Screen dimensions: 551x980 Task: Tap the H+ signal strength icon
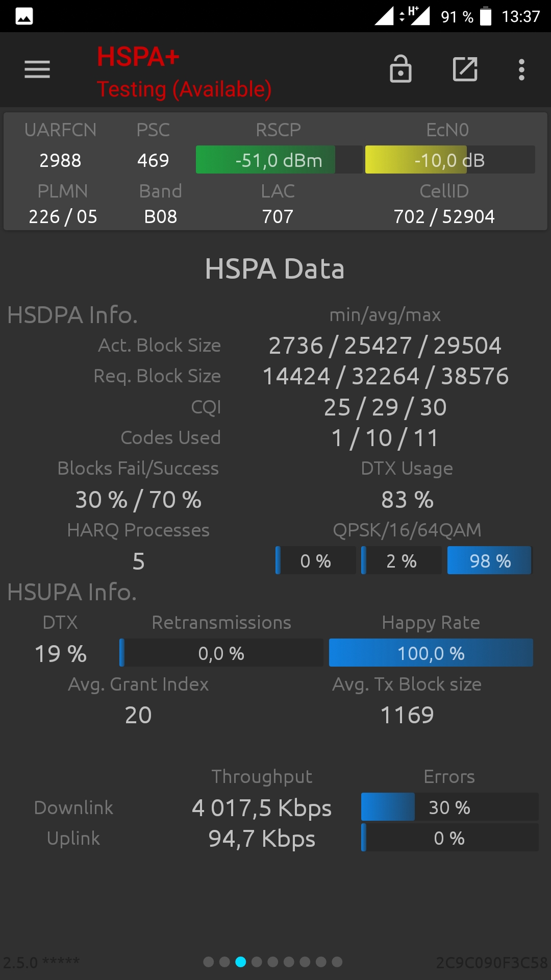[x=418, y=16]
